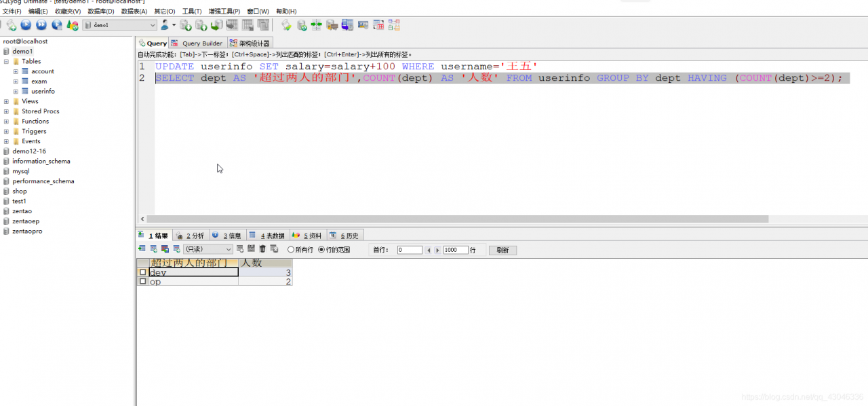Click the Execute Query play icon
The image size is (868, 406).
click(26, 25)
